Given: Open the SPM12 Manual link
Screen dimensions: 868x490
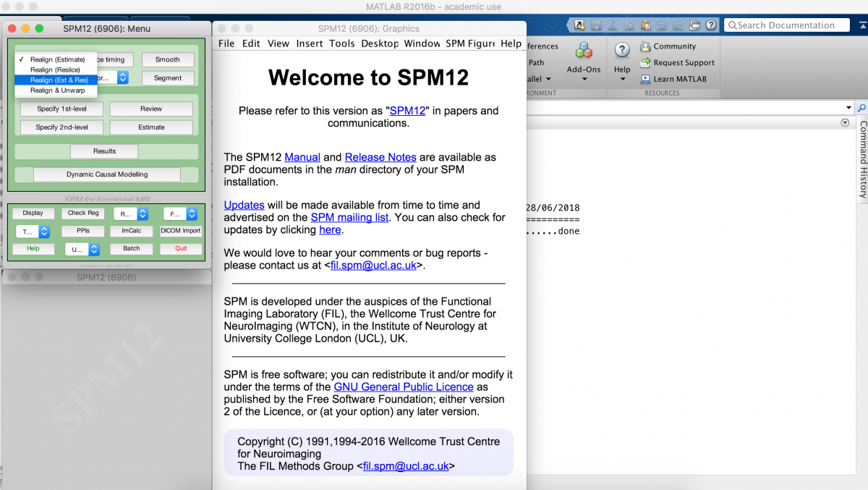Looking at the screenshot, I should point(302,157).
